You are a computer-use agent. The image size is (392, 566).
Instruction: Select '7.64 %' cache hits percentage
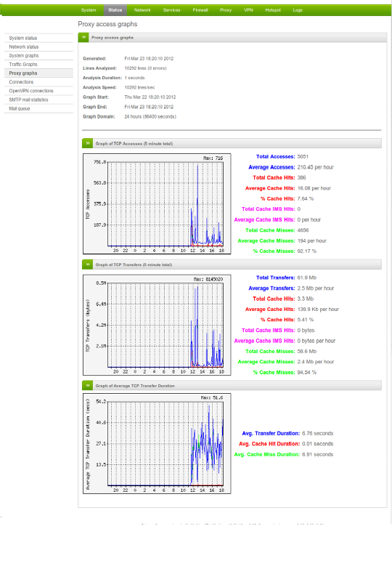pyautogui.click(x=306, y=198)
